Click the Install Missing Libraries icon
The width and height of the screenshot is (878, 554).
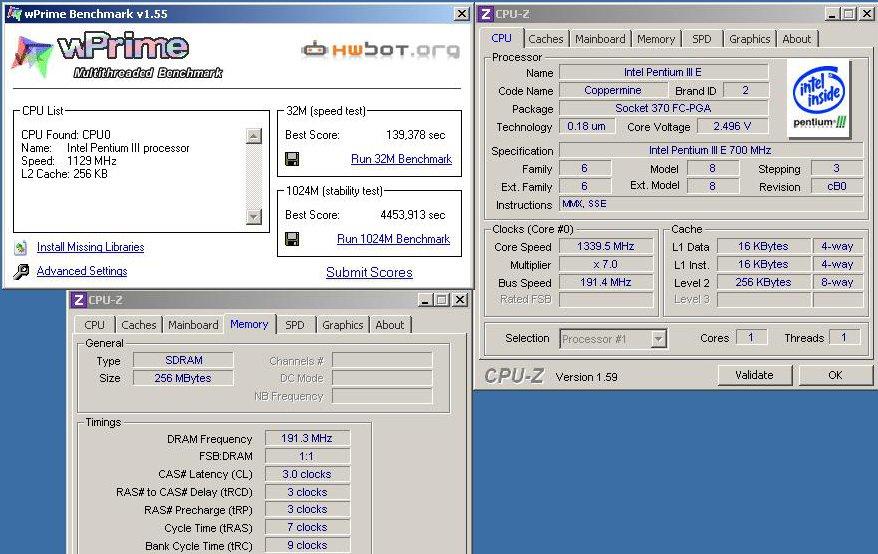[x=21, y=248]
